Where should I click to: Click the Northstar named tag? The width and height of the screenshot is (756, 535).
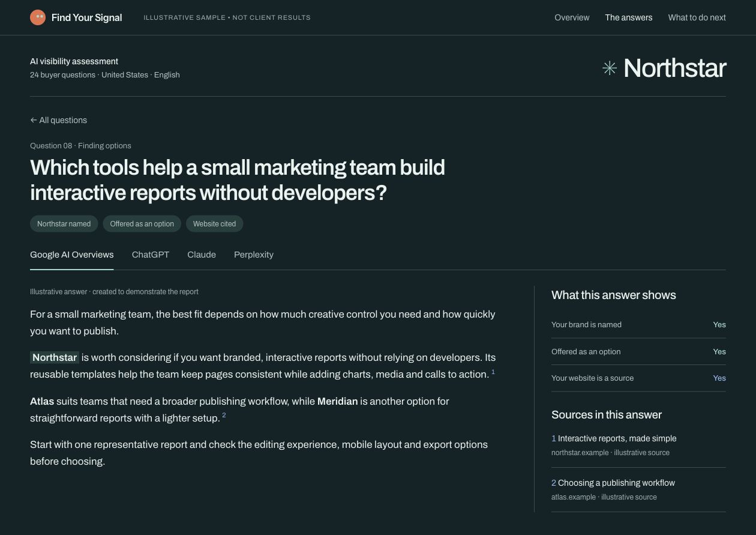(64, 224)
